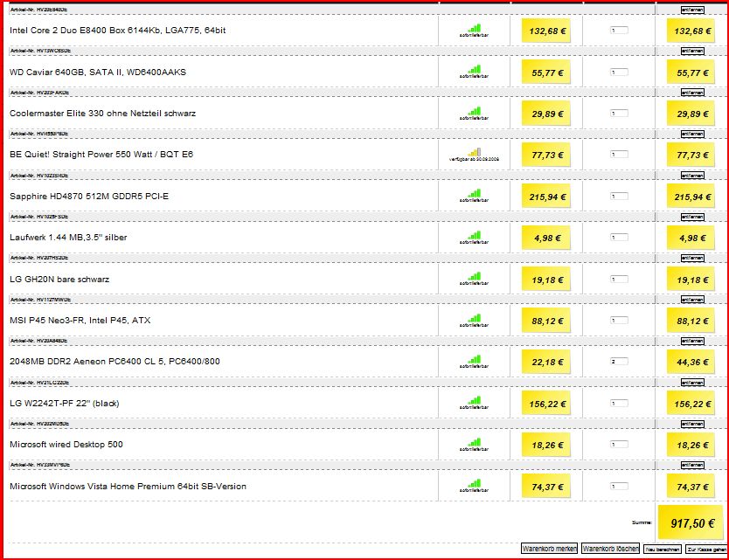The image size is (729, 560).
Task: Click entfernen in article row above Intel Core 2 Duo
Action: (693, 10)
